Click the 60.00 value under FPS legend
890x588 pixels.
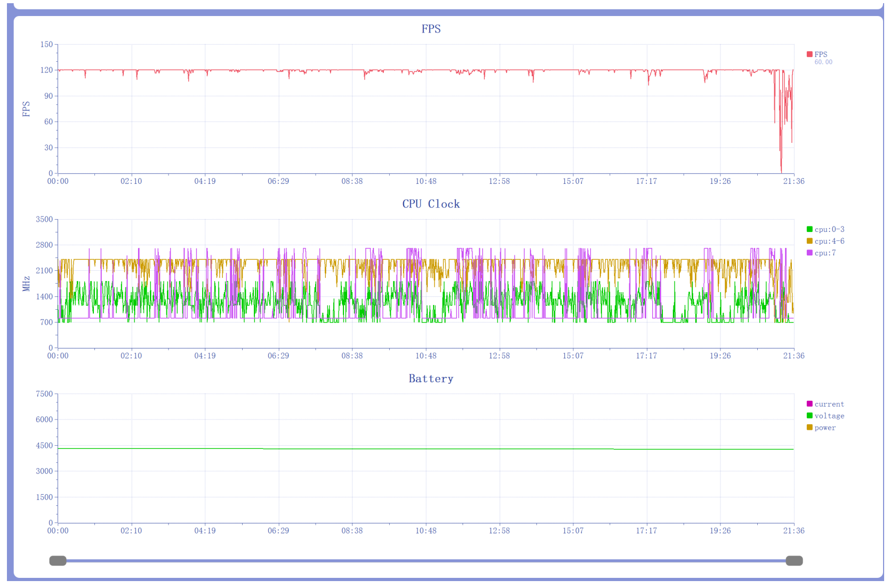point(823,62)
